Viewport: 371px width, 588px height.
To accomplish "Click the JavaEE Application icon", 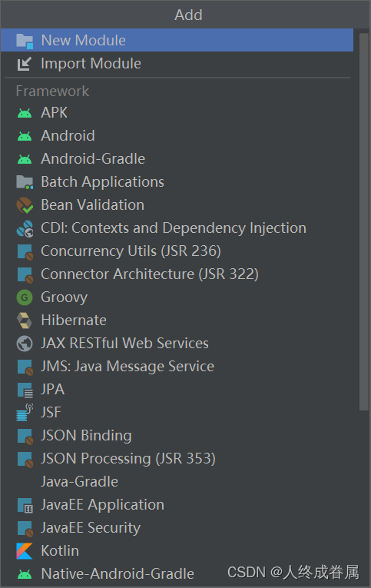I will pyautogui.click(x=25, y=505).
